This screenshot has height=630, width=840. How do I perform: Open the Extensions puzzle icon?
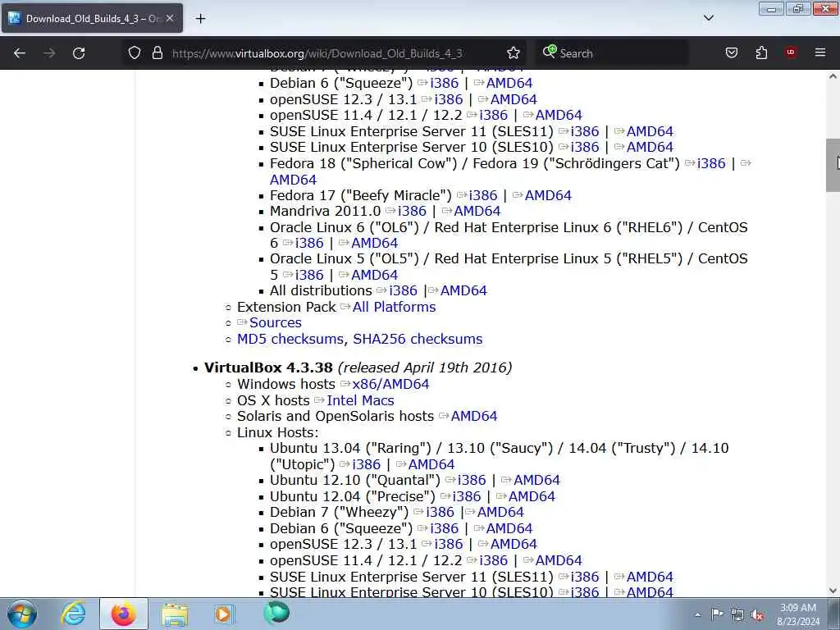(761, 53)
